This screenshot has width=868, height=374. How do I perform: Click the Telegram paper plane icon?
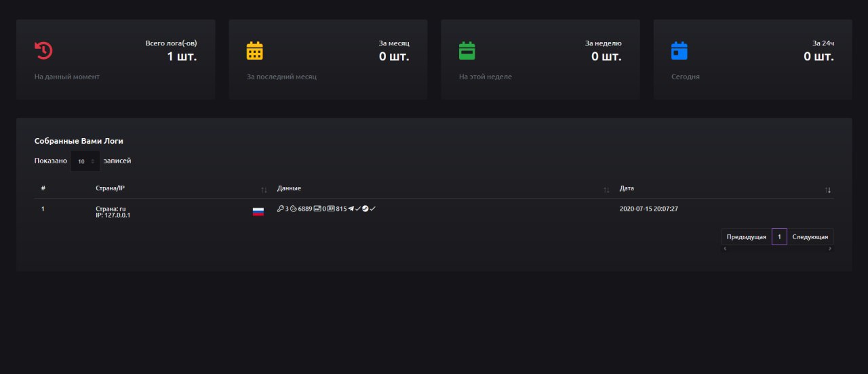(351, 209)
